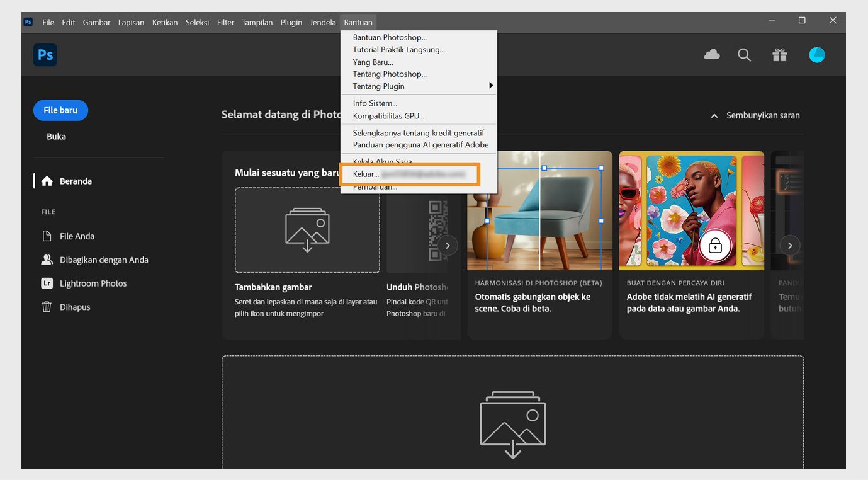
Task: Click the carousel next arrow chevron
Action: [789, 245]
